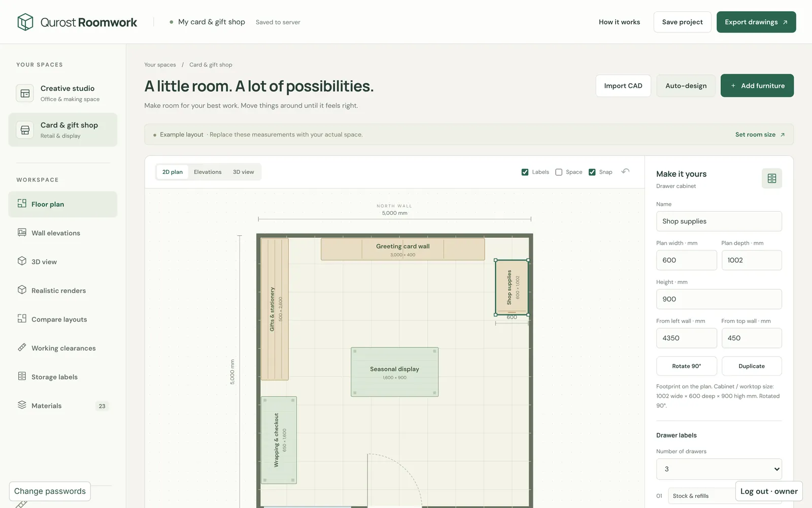The image size is (812, 508).
Task: Click the Working clearances ruler icon
Action: (22, 347)
